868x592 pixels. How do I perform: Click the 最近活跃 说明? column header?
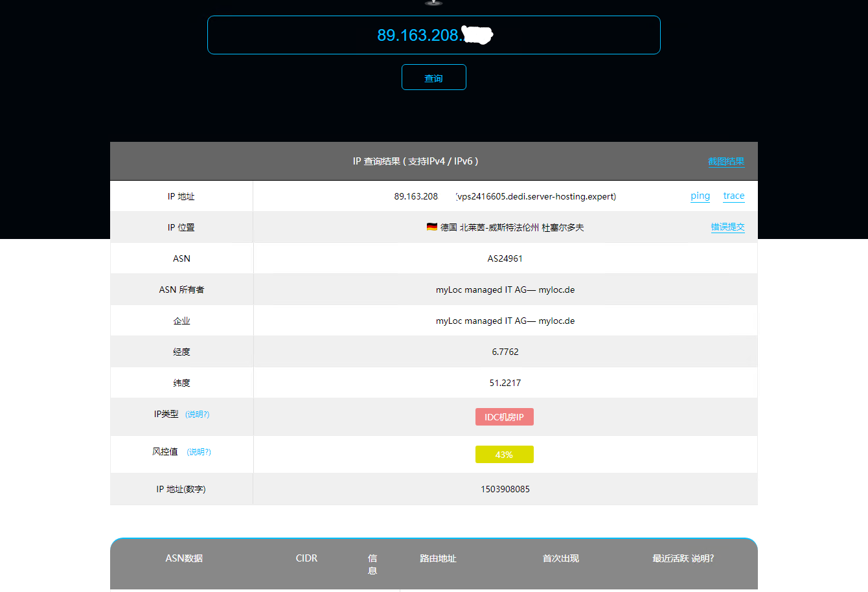(683, 558)
